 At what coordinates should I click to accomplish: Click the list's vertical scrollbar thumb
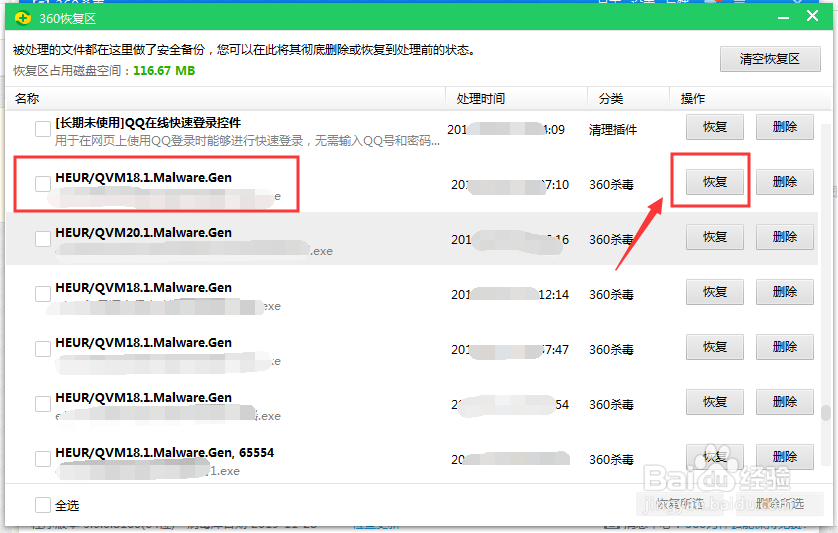(x=826, y=413)
